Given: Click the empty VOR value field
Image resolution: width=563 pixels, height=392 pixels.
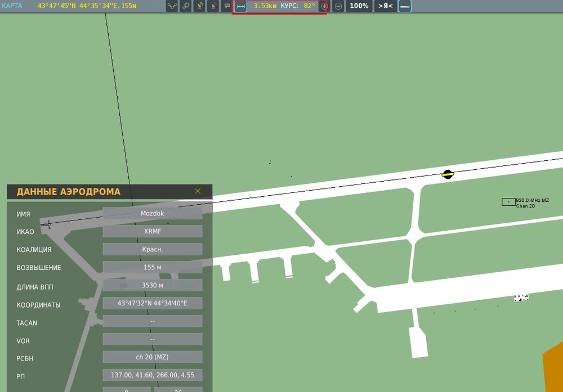Looking at the screenshot, I should pos(152,339).
